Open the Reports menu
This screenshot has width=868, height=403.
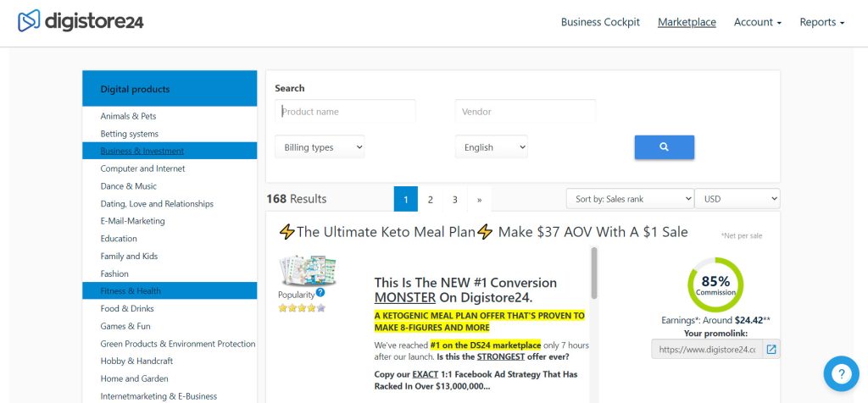tap(821, 22)
